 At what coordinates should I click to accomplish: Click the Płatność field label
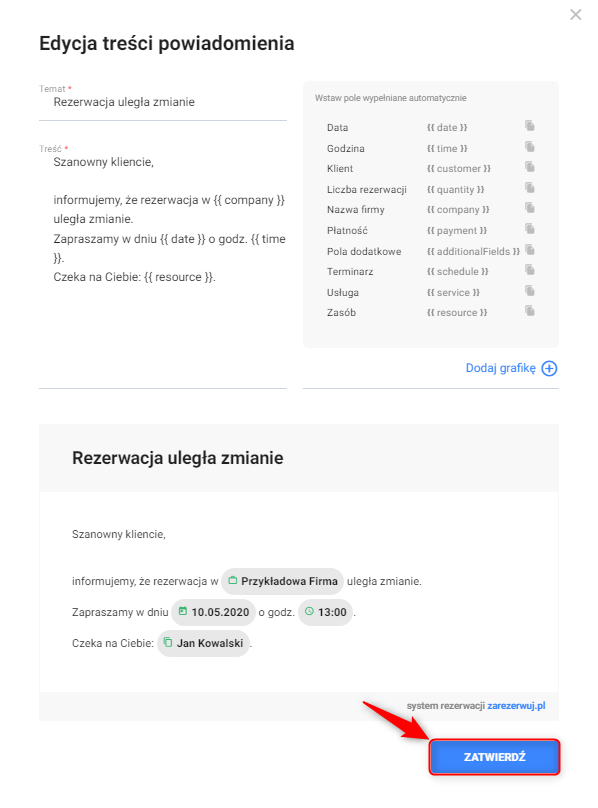tap(347, 231)
